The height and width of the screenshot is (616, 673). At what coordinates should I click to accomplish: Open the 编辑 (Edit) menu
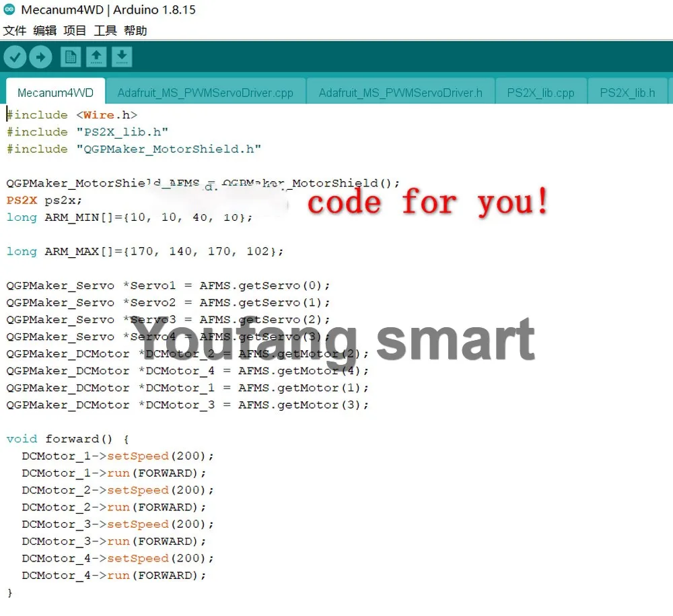tap(44, 30)
